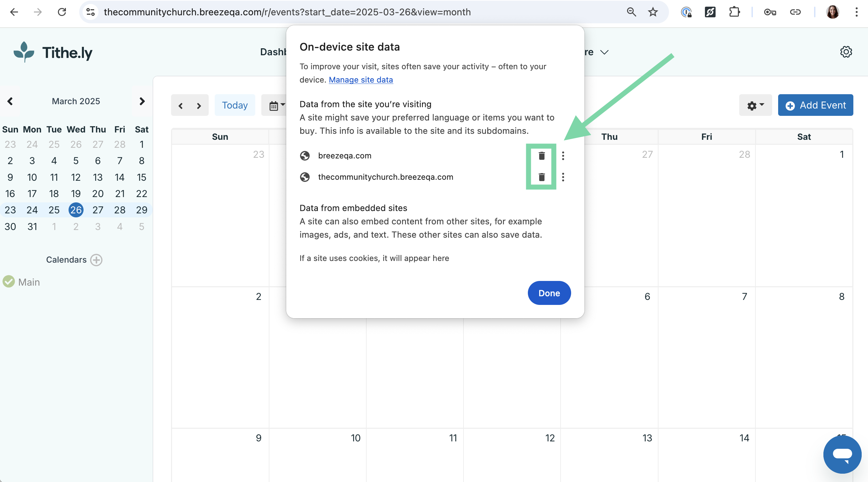The width and height of the screenshot is (868, 482).
Task: Open the password key icon in toolbar
Action: 770,12
